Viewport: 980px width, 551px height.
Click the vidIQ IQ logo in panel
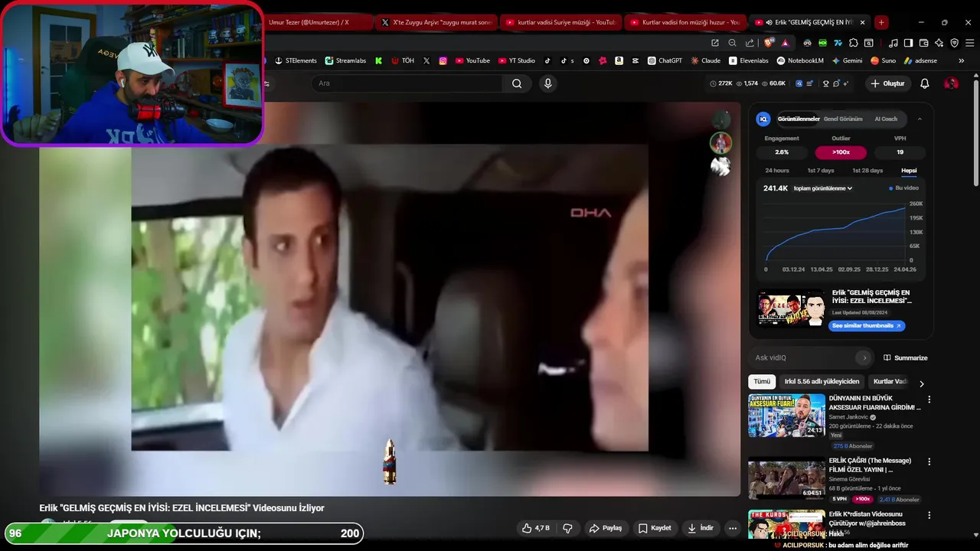(x=763, y=119)
